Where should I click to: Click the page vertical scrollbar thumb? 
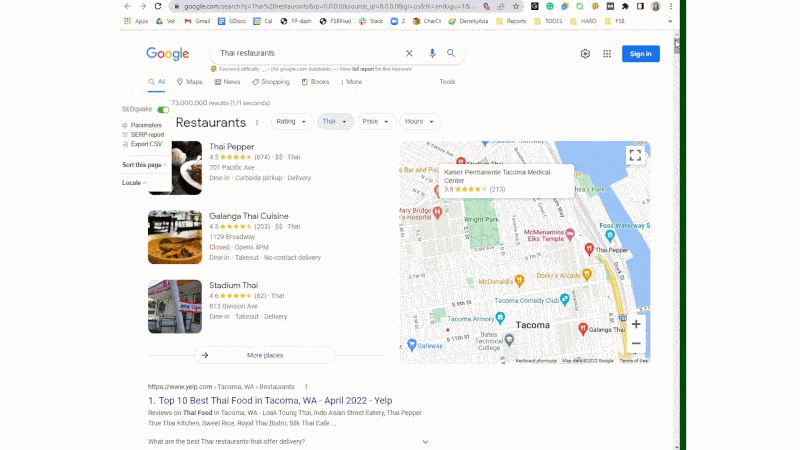pos(677,46)
